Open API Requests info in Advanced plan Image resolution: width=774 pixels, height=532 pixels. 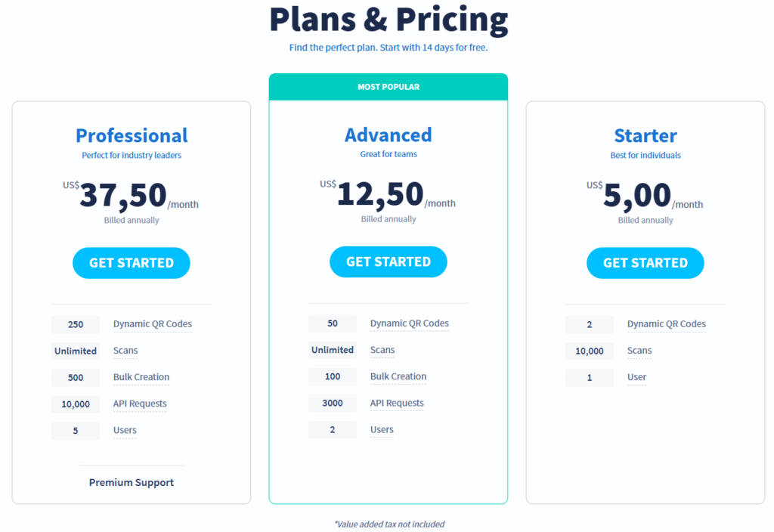[x=397, y=403]
